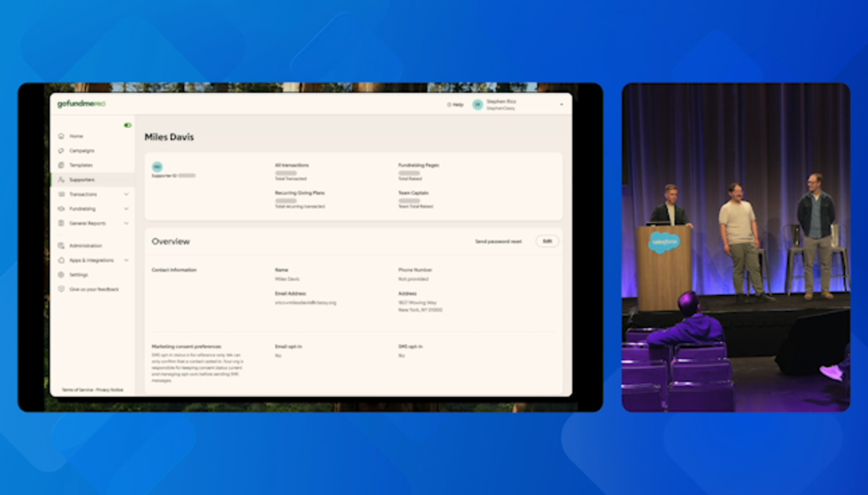Toggle the green switch above sidebar menu

[128, 125]
